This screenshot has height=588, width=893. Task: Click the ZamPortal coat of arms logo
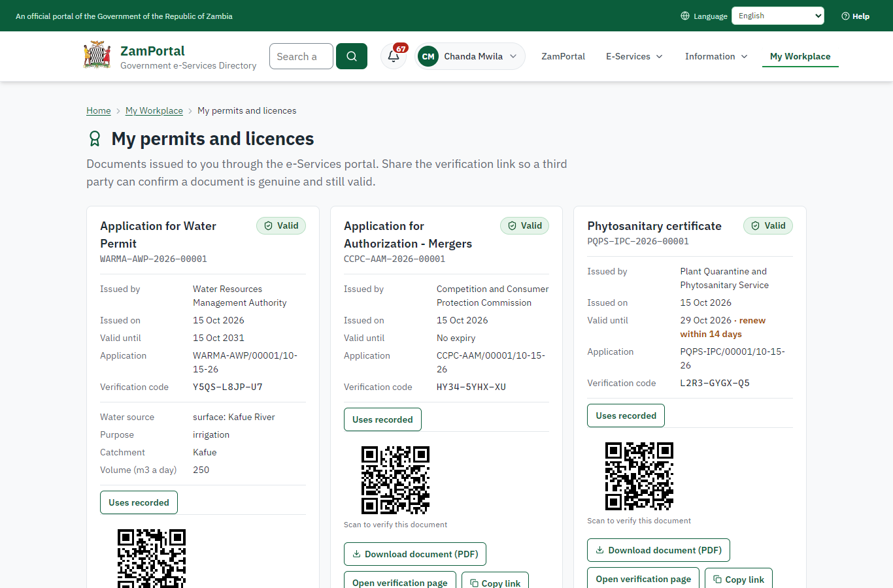click(x=97, y=56)
